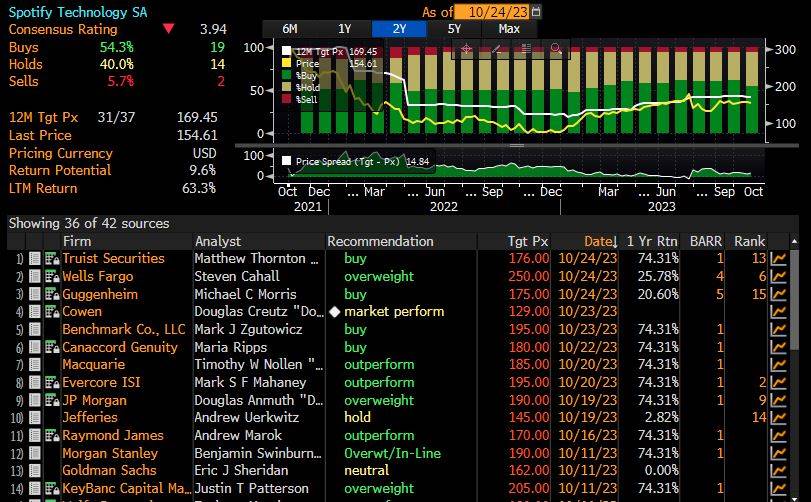Image resolution: width=811 pixels, height=502 pixels.
Task: Click the white 12M Tgt Px legend swatch
Action: click(x=286, y=51)
